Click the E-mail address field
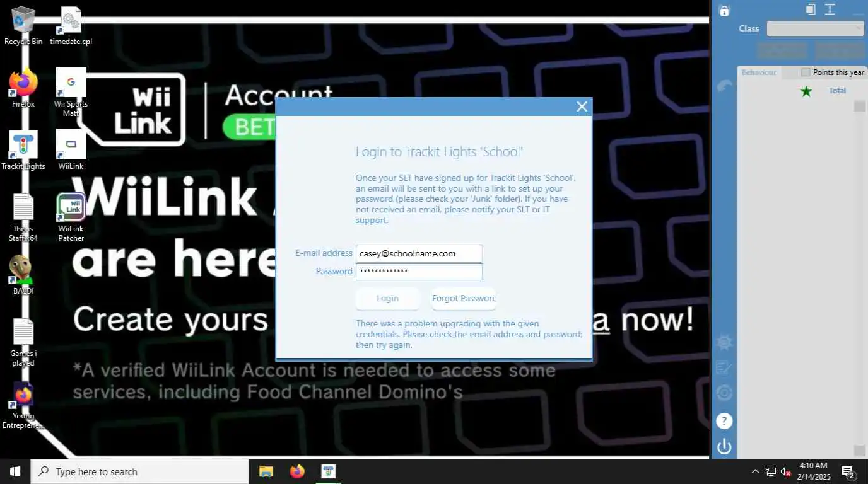 (x=419, y=253)
